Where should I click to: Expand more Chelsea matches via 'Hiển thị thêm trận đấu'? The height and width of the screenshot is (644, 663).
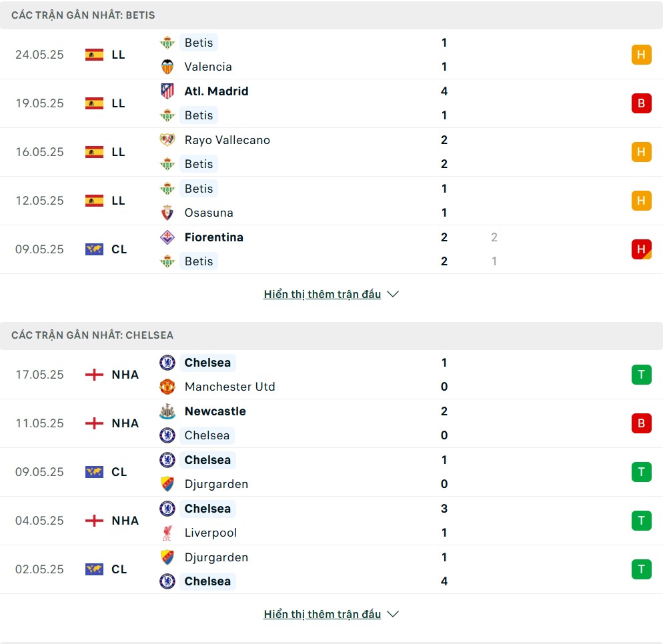coord(322,614)
